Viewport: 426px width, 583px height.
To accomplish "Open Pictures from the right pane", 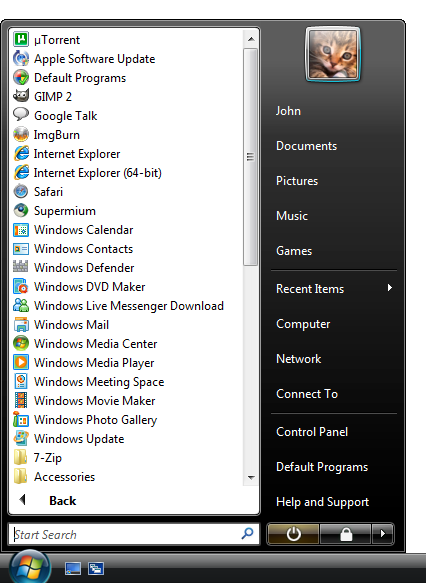I will point(297,181).
